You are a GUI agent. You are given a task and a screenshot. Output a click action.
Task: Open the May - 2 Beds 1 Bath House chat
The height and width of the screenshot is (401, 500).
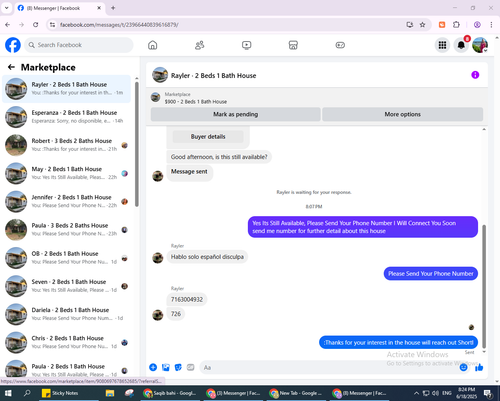tap(66, 173)
